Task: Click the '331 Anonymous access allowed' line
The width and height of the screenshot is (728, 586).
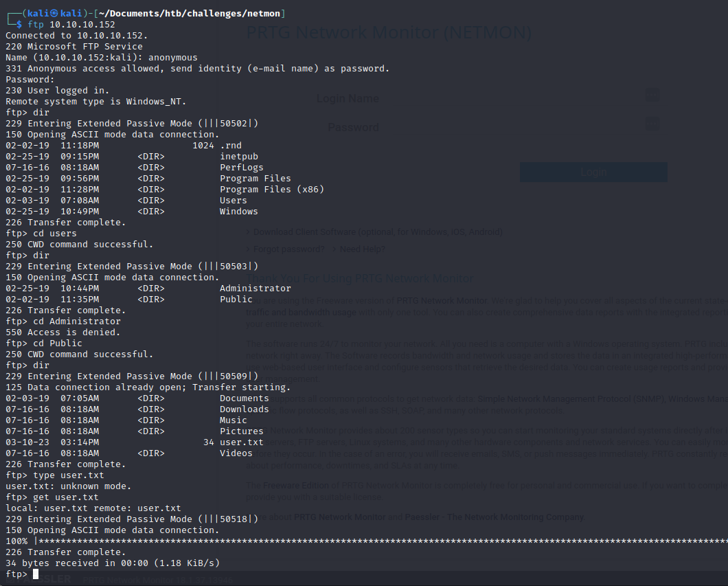Action: coord(197,68)
